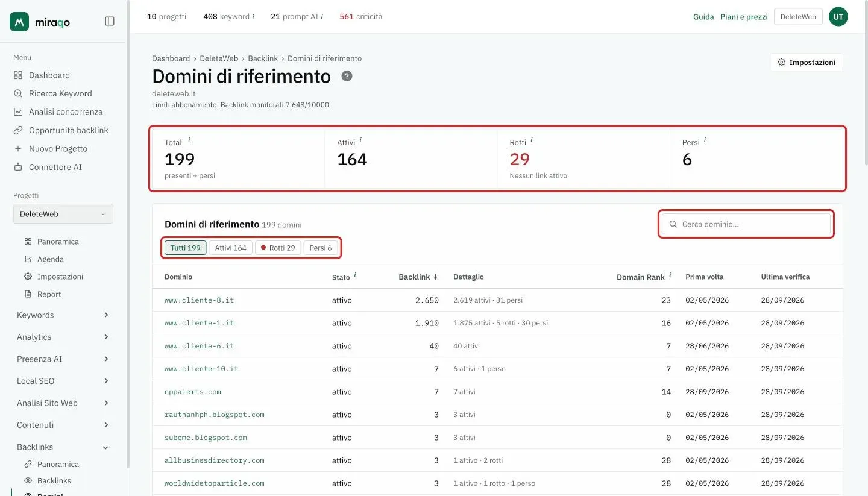The height and width of the screenshot is (496, 868).
Task: Click the Ricerca Keyword magnifier icon
Action: coord(18,93)
